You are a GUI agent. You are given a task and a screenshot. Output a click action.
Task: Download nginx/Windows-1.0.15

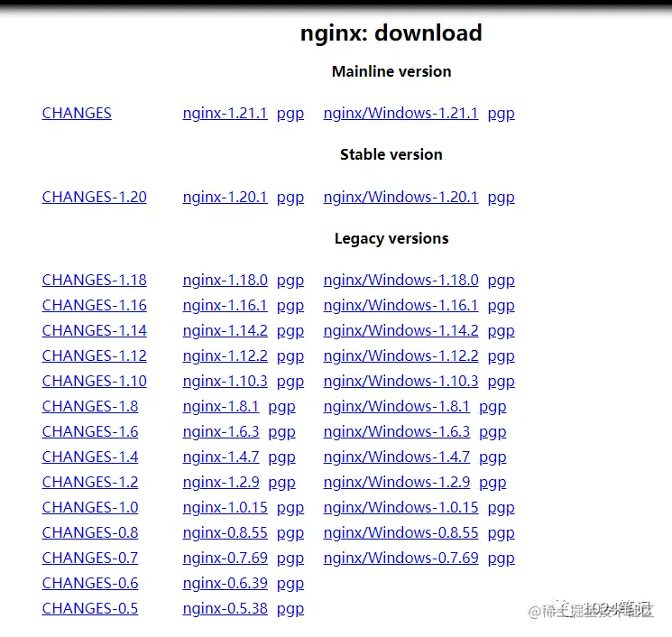(400, 508)
